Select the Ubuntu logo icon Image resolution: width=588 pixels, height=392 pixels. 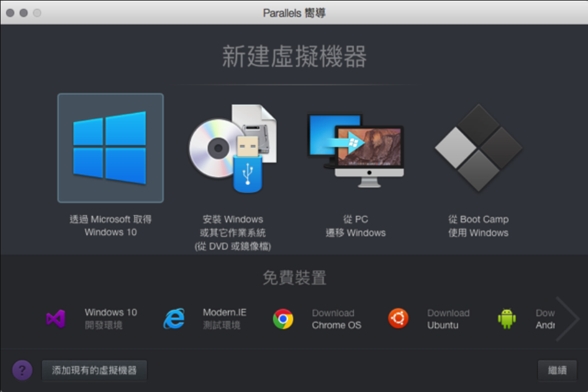398,318
